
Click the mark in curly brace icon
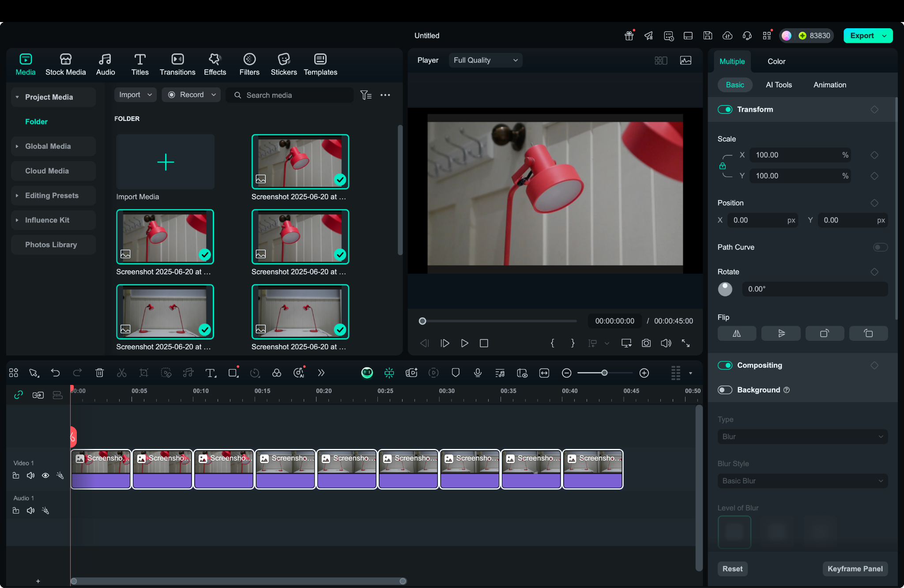point(553,343)
